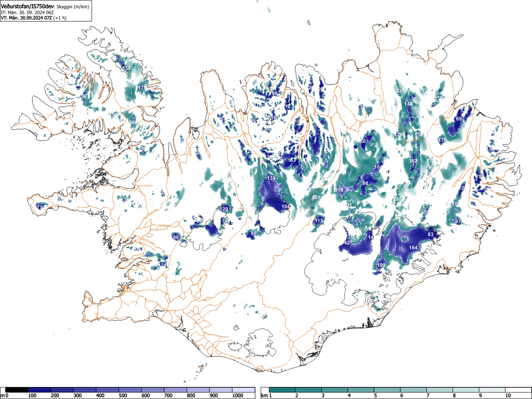Select the 900–1000 m pale lavender swatch

coord(221,390)
